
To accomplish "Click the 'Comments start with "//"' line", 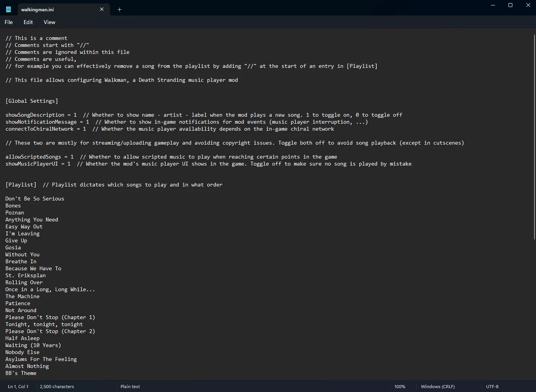I will tap(47, 45).
